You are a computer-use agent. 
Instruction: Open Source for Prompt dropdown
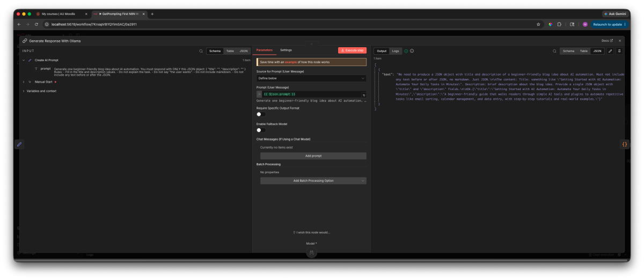[x=311, y=78]
